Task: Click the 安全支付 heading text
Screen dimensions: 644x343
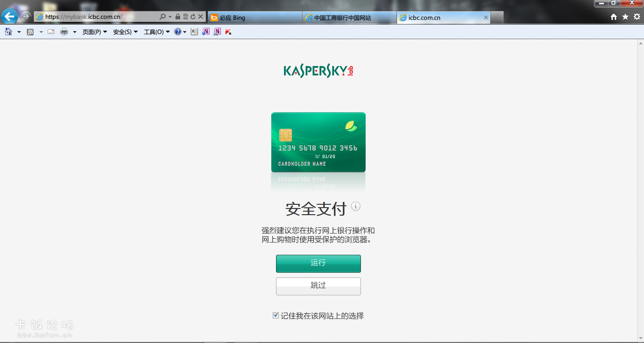Action: [316, 209]
